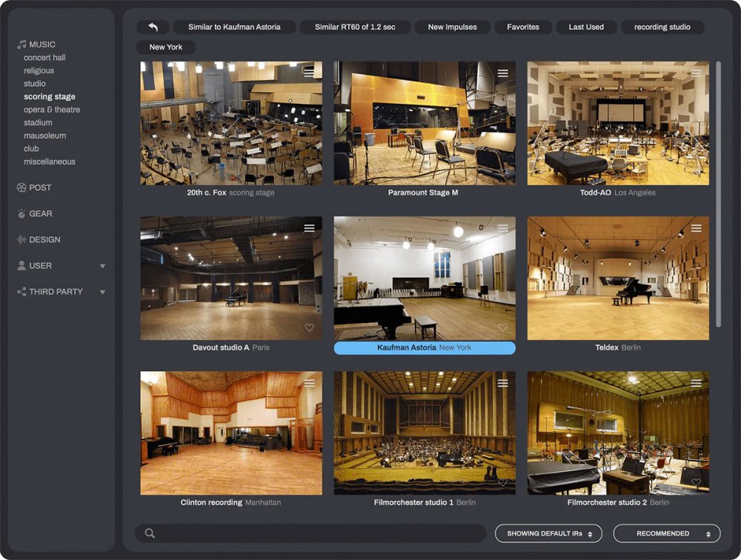Screen dimensions: 741x560
Task: Open the RECOMMENDED sort dropdown
Action: click(667, 533)
